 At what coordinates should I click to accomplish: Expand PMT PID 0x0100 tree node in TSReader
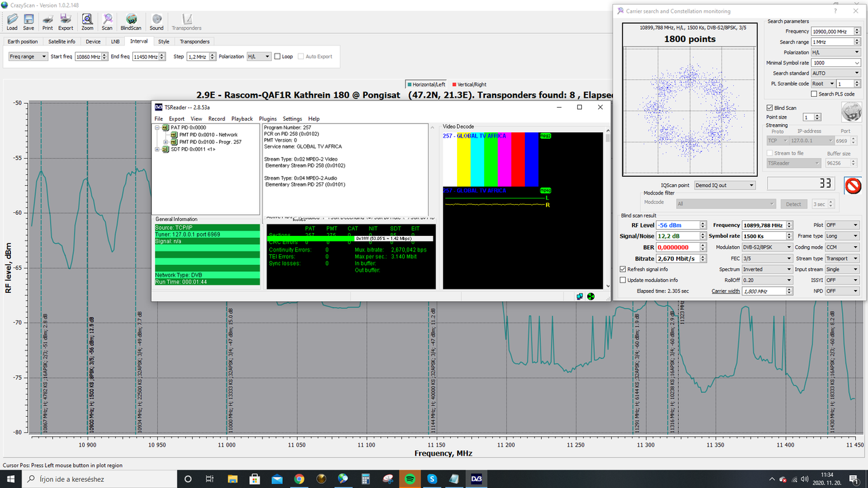(165, 142)
